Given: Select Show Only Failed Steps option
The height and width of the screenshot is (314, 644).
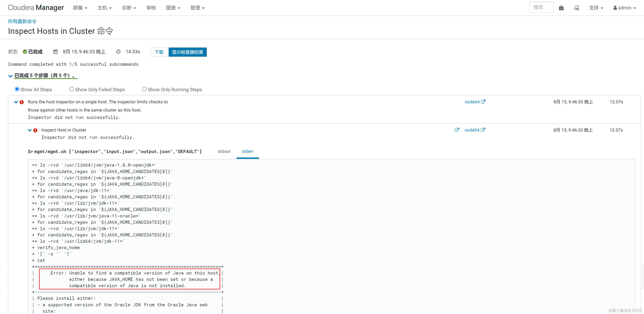Looking at the screenshot, I should click(72, 89).
